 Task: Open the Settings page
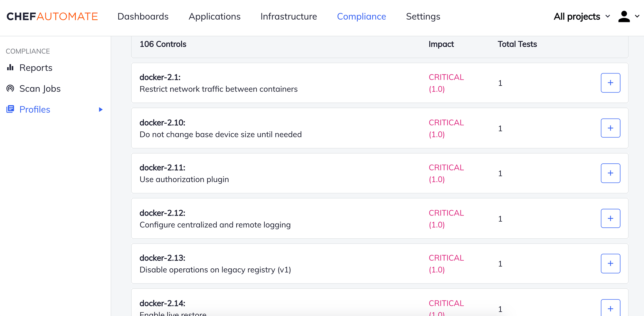[x=423, y=16]
